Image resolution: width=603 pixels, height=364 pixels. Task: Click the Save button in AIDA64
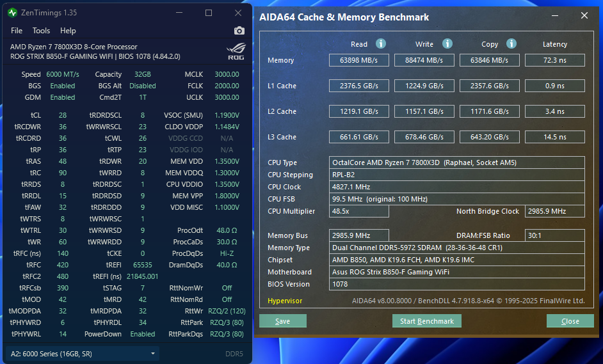283,321
